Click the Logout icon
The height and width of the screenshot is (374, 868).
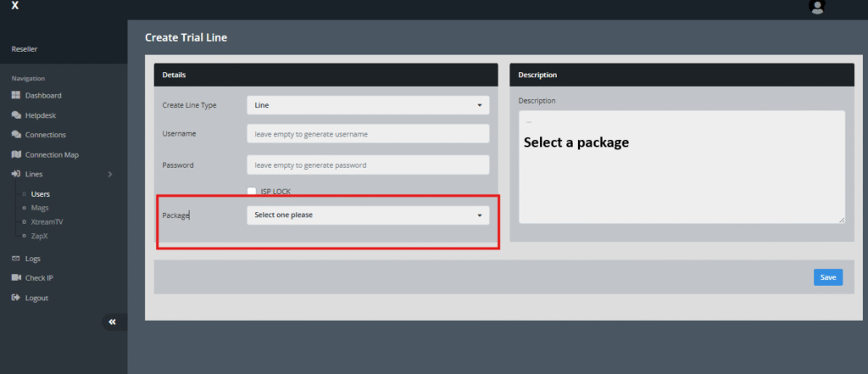[x=16, y=298]
